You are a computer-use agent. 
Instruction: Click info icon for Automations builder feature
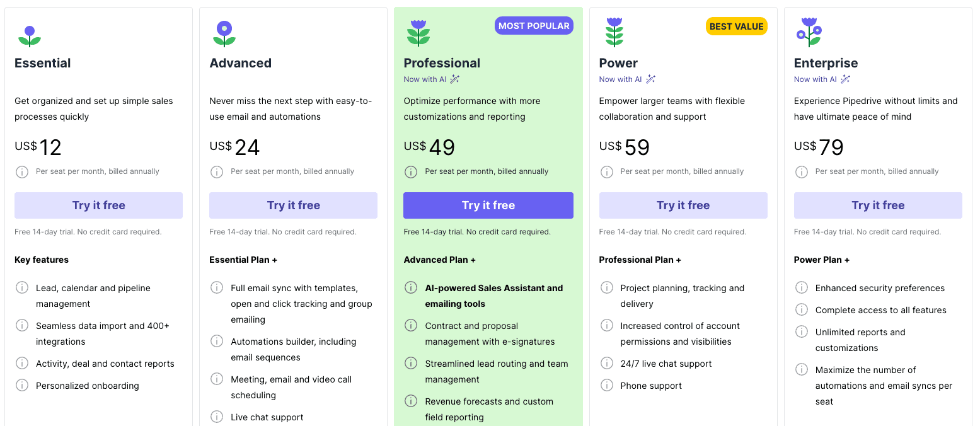[217, 341]
